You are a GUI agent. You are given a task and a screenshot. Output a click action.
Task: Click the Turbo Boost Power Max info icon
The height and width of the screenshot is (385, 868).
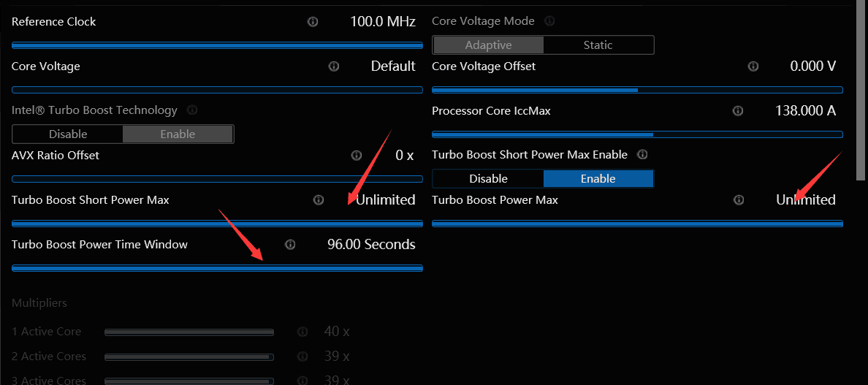click(739, 200)
